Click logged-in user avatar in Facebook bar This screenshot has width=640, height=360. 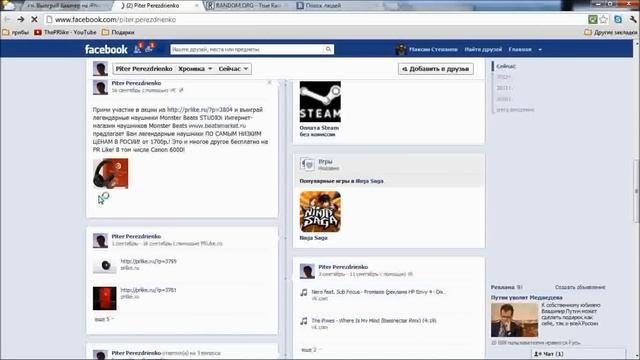400,49
